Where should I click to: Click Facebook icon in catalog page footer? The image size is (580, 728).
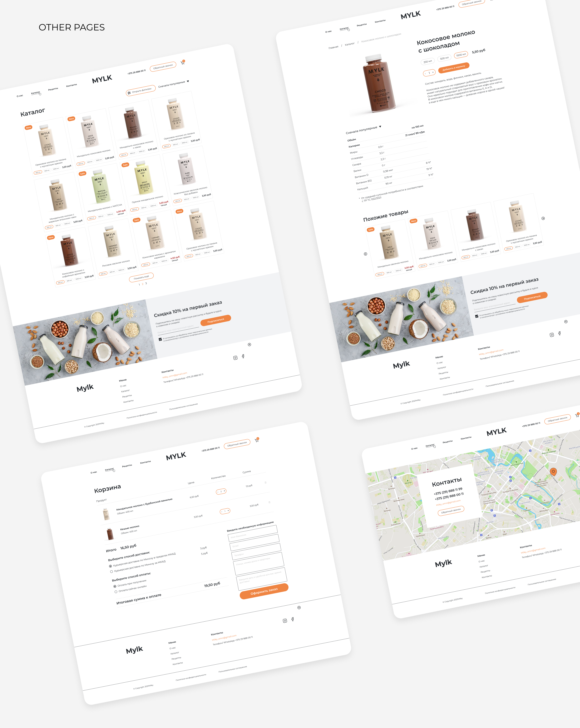tap(243, 356)
